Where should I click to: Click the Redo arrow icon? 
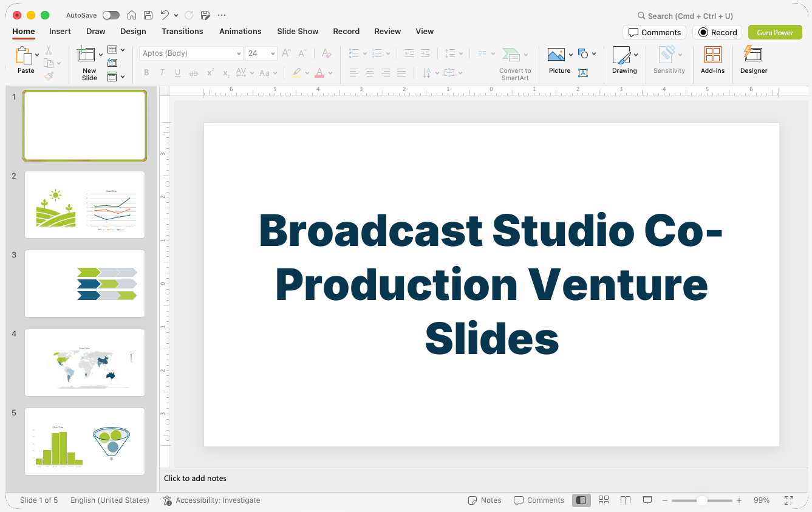coord(189,15)
